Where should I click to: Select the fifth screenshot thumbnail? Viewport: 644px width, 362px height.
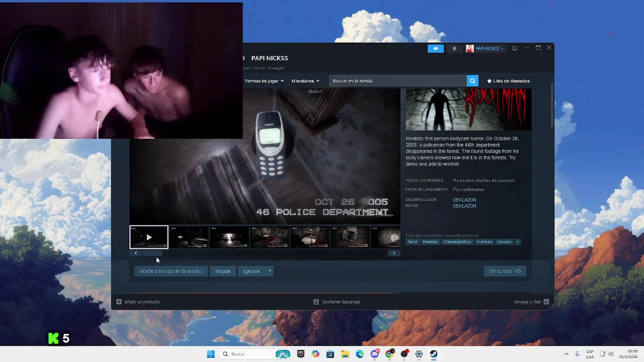[x=310, y=237]
